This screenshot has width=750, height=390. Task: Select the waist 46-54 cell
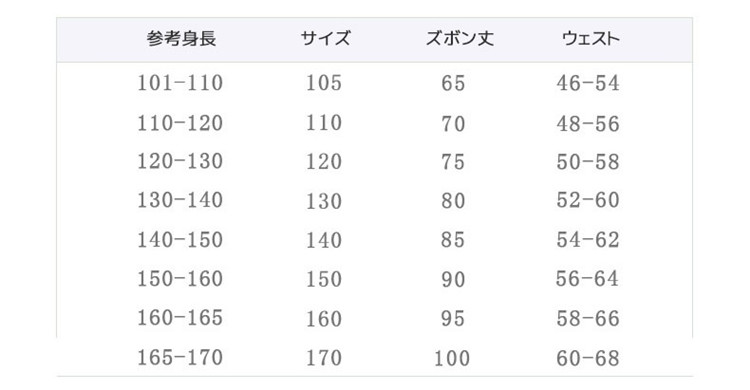coord(588,83)
